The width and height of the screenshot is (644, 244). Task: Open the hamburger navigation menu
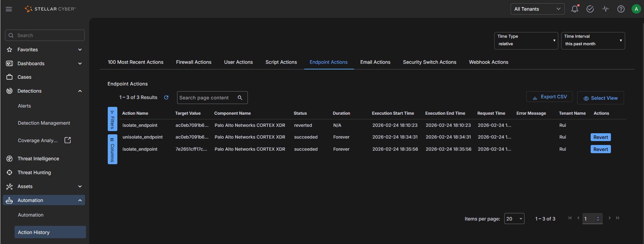[x=9, y=9]
